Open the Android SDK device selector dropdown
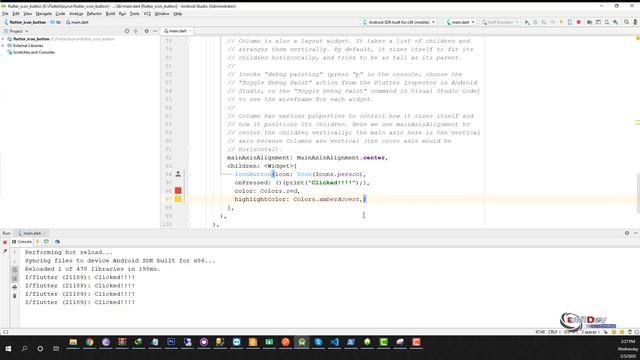 tap(399, 22)
